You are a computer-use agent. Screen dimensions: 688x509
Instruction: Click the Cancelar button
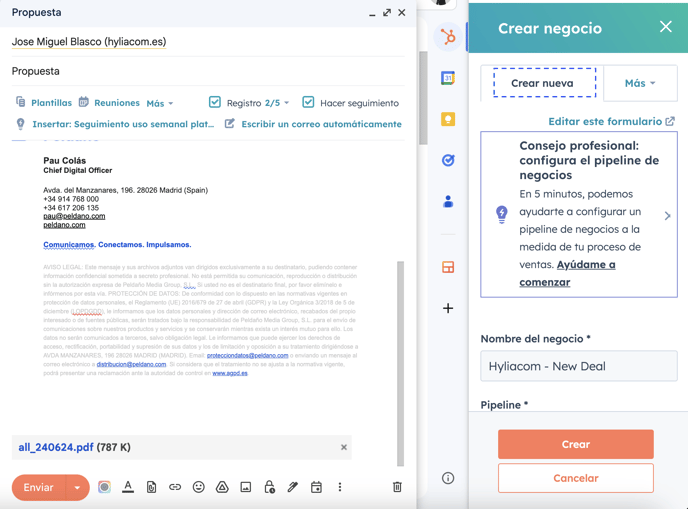[576, 478]
